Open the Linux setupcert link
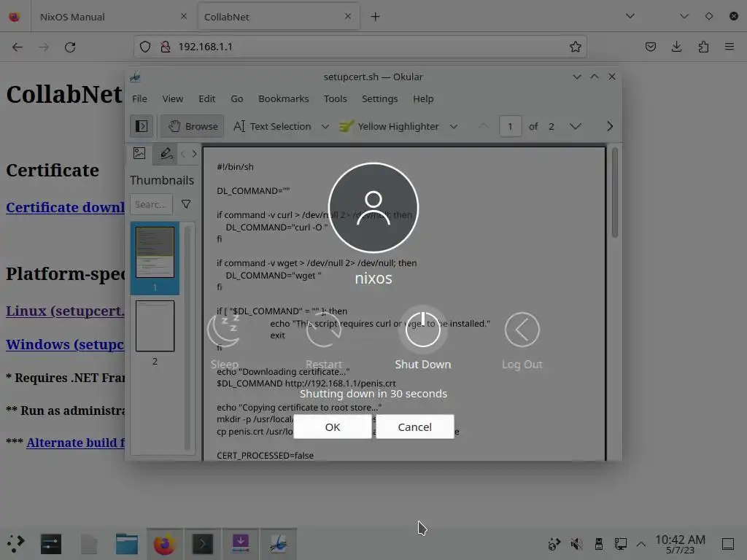Viewport: 747px width, 560px height. [x=65, y=311]
